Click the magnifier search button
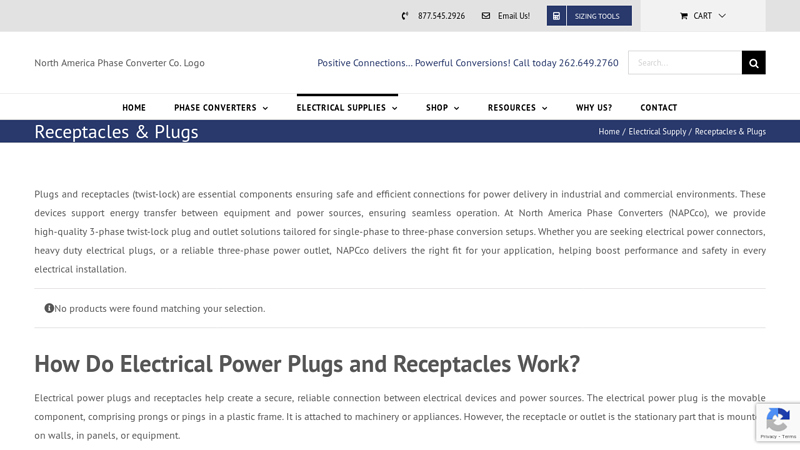The width and height of the screenshot is (800, 450). click(x=754, y=63)
